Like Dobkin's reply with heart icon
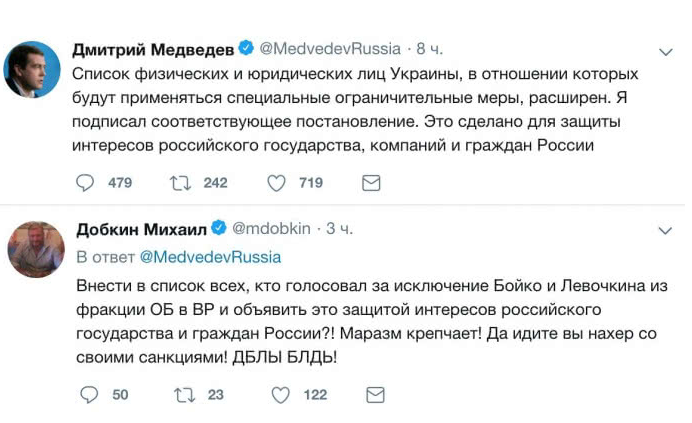Screen dimensions: 692x423 pos(280,395)
